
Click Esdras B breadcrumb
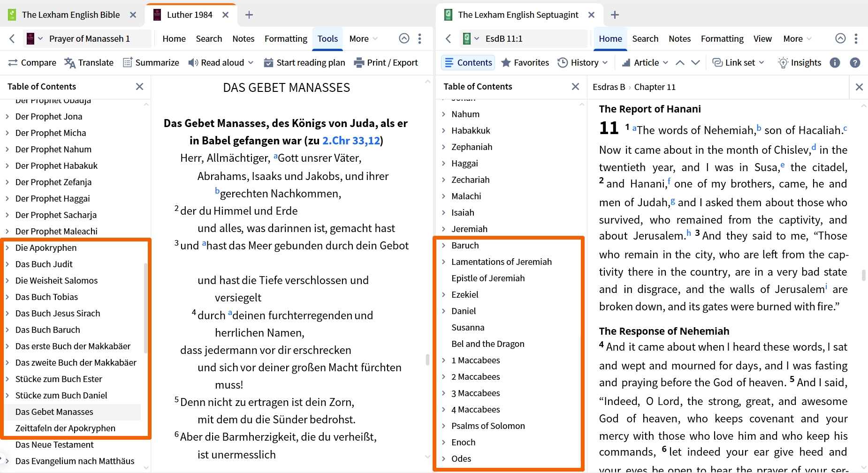tap(609, 87)
